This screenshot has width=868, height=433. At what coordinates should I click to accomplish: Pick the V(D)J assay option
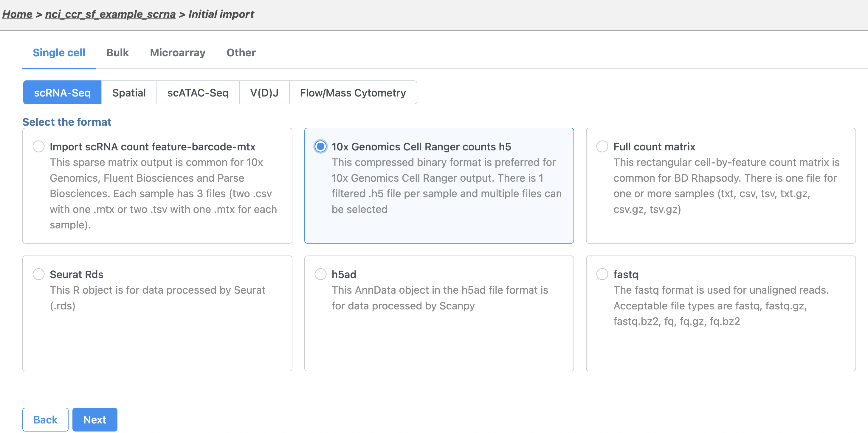pos(264,93)
